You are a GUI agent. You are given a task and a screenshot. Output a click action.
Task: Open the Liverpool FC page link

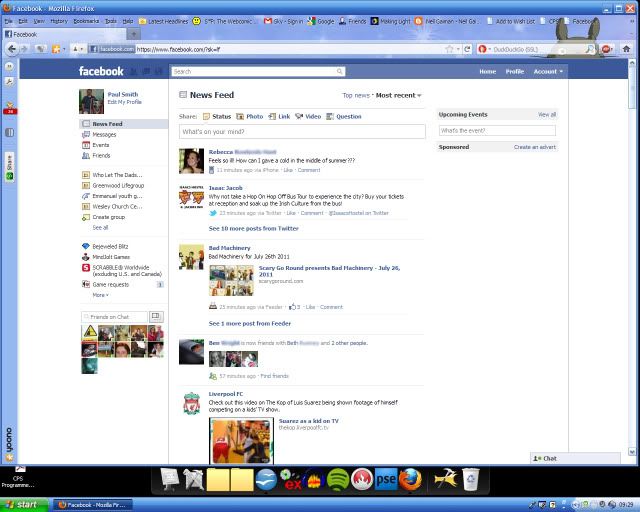[x=226, y=394]
